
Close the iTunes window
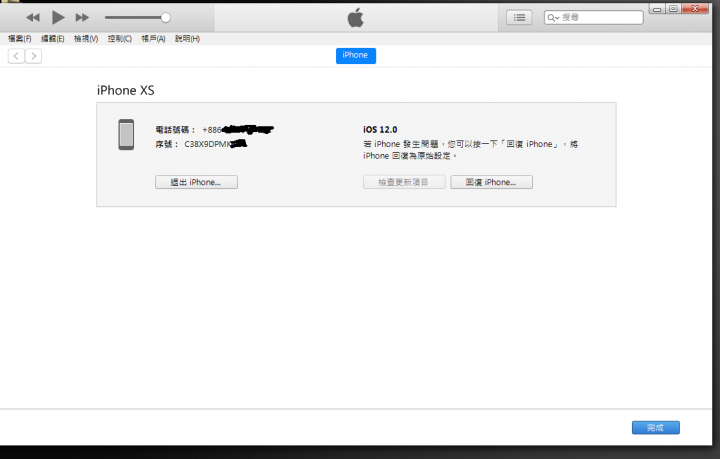pos(695,9)
